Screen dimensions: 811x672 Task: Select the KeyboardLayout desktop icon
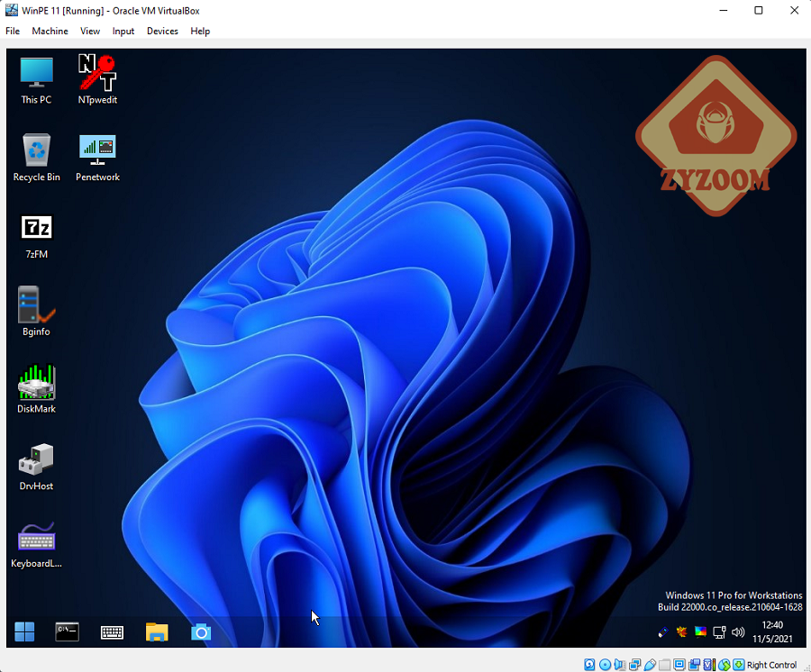[x=36, y=544]
